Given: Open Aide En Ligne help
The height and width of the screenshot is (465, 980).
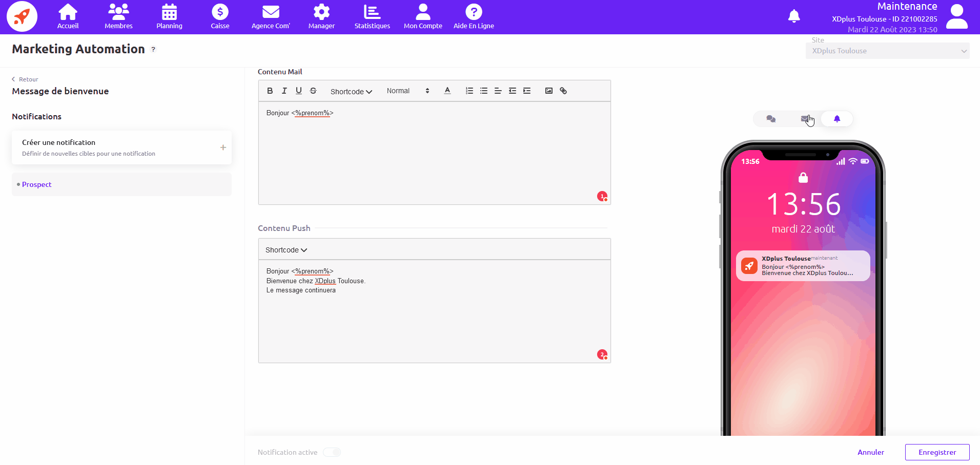Looking at the screenshot, I should (x=474, y=17).
